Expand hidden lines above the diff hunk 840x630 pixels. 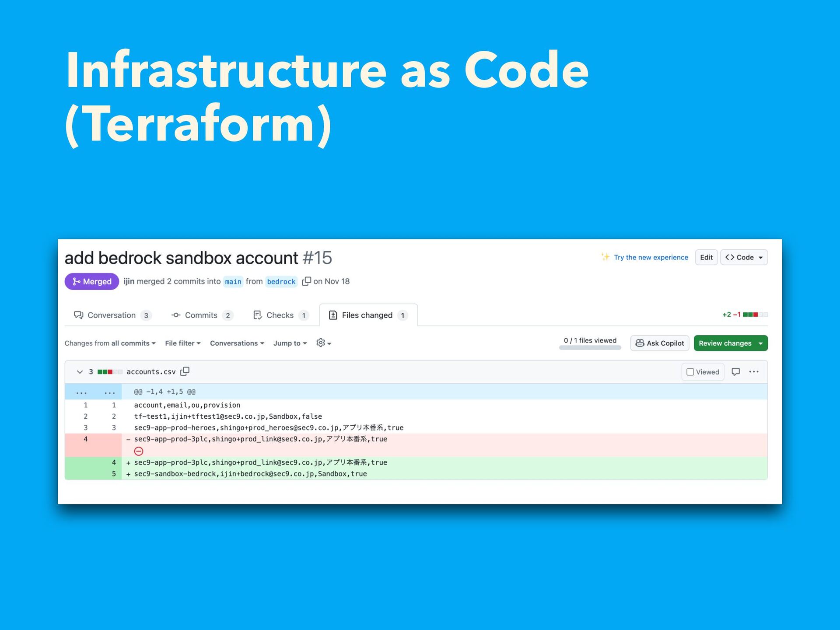(81, 392)
